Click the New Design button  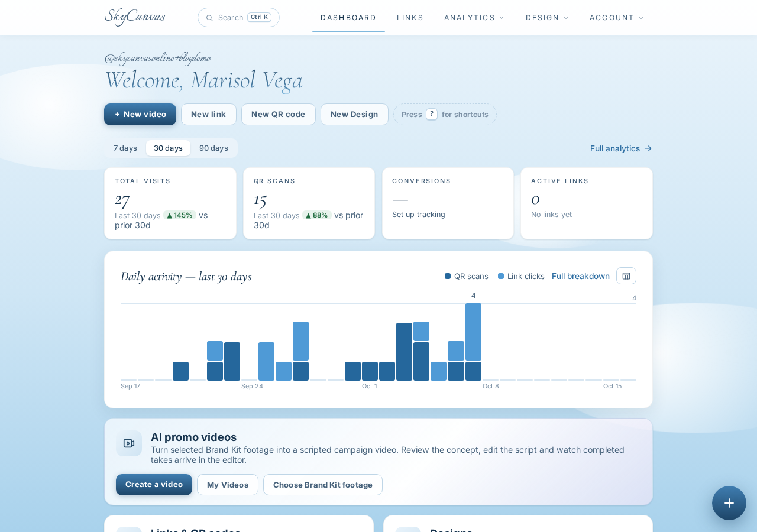(354, 114)
